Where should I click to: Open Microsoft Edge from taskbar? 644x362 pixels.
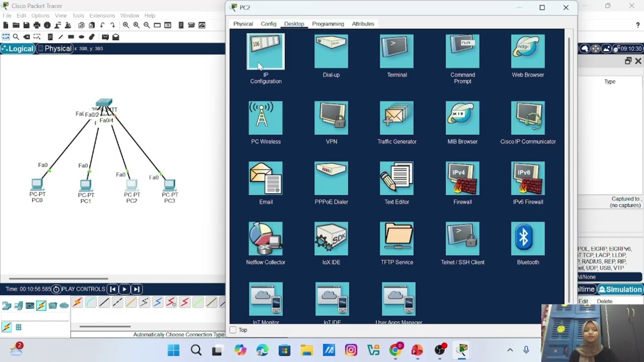(262, 350)
